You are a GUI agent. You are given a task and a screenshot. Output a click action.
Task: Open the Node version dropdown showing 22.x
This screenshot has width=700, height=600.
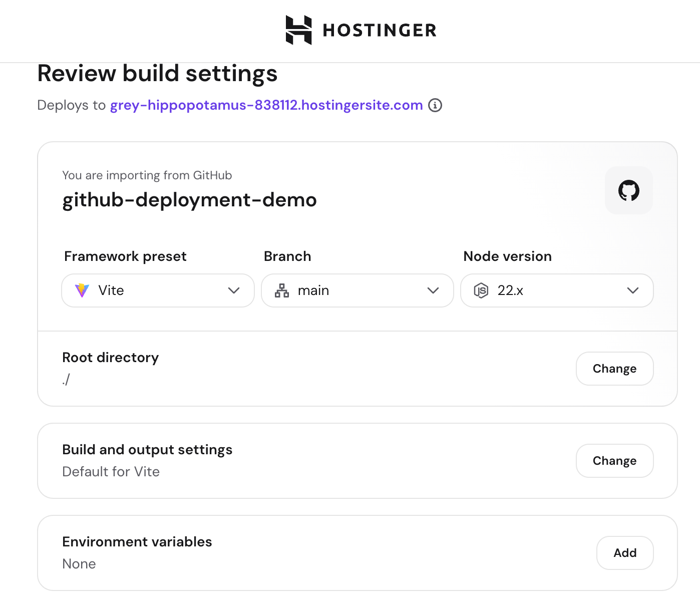coord(557,290)
